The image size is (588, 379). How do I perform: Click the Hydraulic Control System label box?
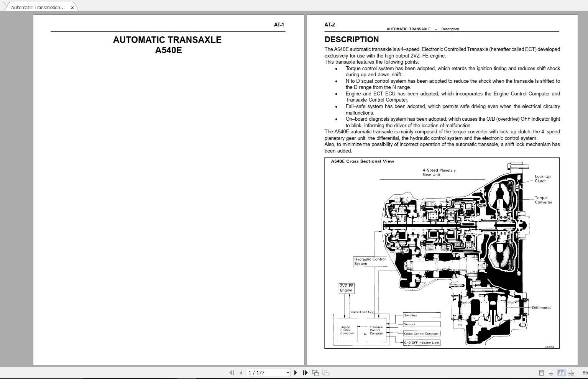point(370,261)
